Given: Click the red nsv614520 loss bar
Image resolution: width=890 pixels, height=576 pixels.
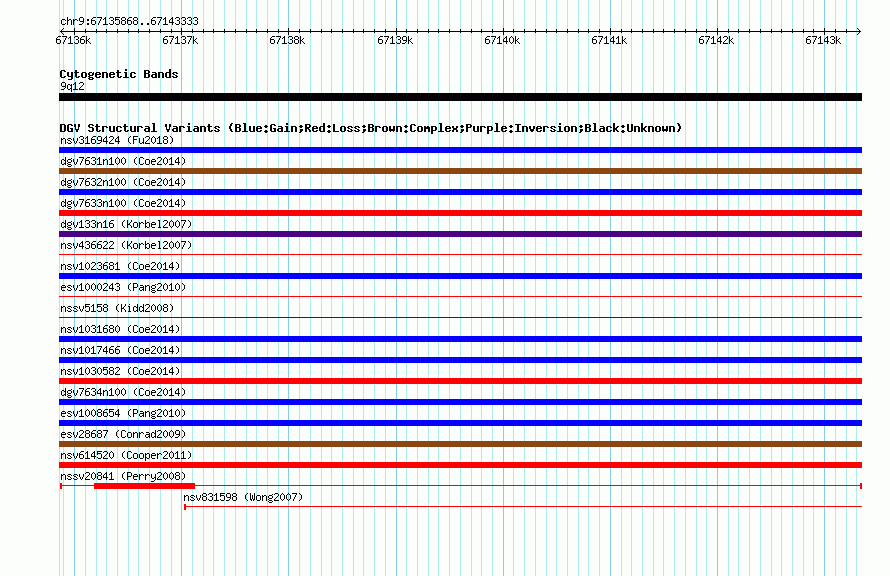Looking at the screenshot, I should point(460,465).
